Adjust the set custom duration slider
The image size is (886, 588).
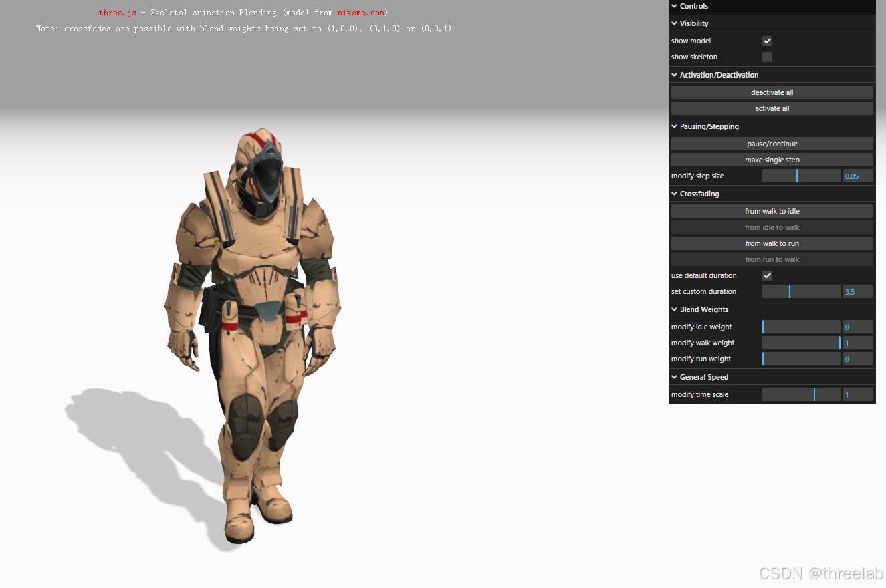click(x=801, y=292)
